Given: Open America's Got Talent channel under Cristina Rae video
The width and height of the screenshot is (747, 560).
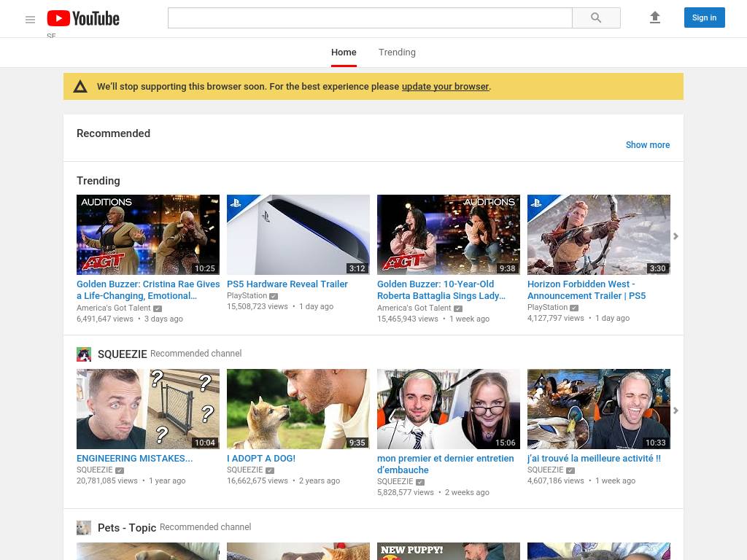Looking at the screenshot, I should [x=115, y=308].
